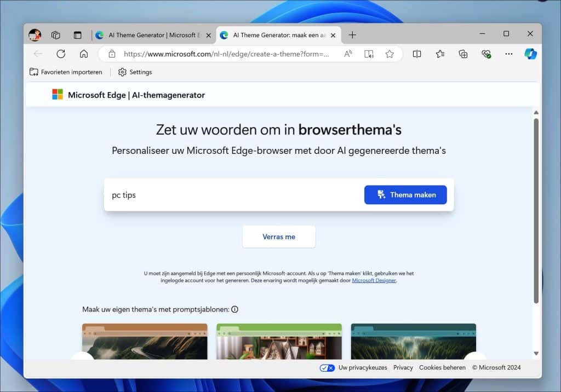The height and width of the screenshot is (392, 561).
Task: Click the 'pc tips' theme prompt field
Action: [234, 195]
